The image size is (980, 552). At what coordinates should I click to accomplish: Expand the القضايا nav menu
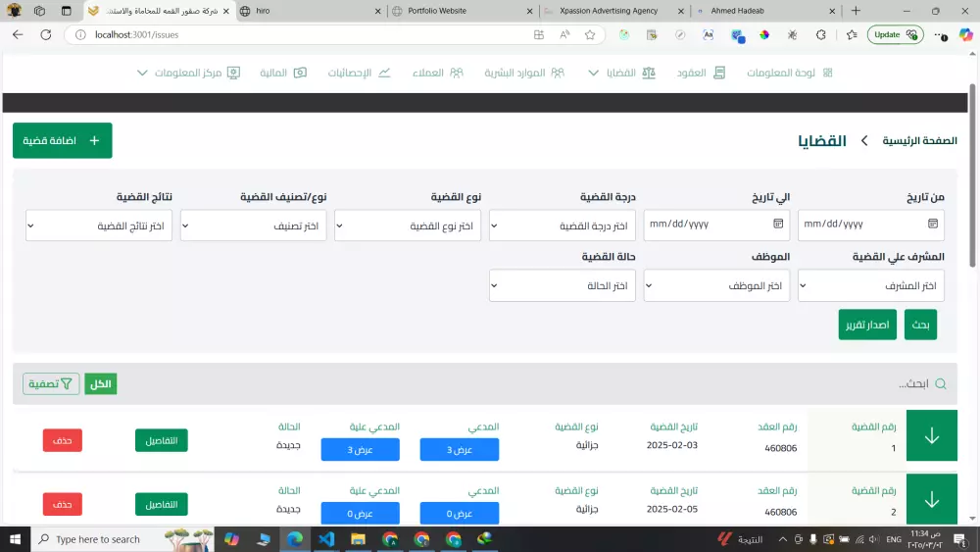click(621, 74)
